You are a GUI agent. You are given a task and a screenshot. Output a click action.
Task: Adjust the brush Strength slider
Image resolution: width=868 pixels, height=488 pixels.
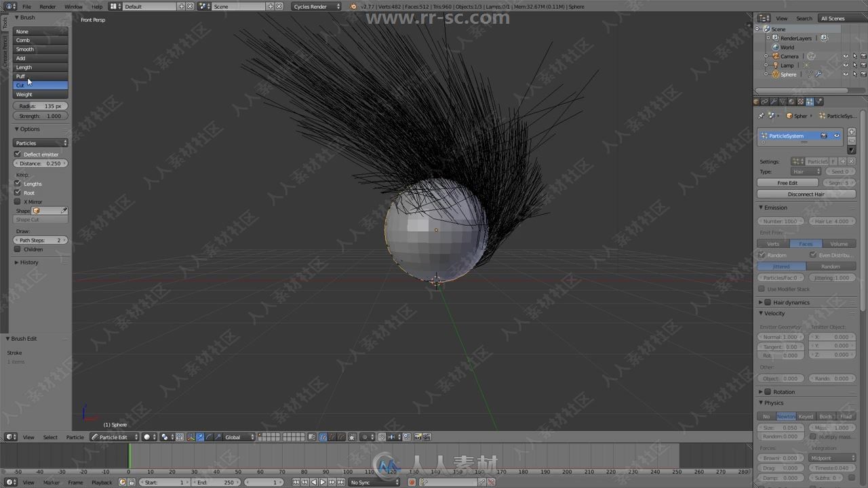[x=41, y=116]
